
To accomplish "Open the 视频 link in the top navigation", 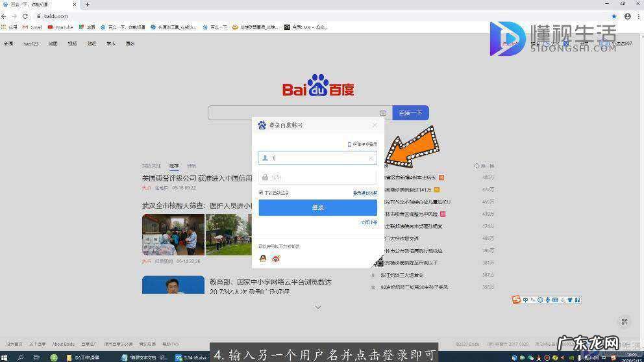I will coord(72,44).
